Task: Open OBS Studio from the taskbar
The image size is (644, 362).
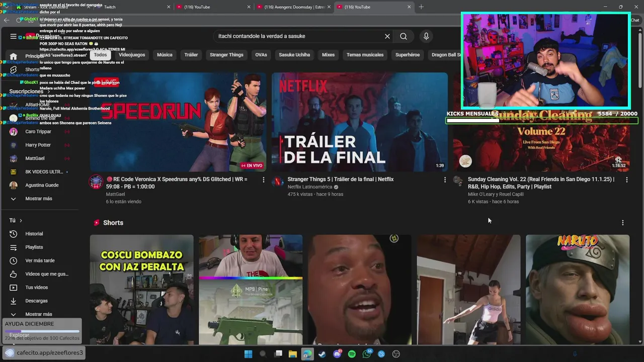Action: [x=396, y=354]
